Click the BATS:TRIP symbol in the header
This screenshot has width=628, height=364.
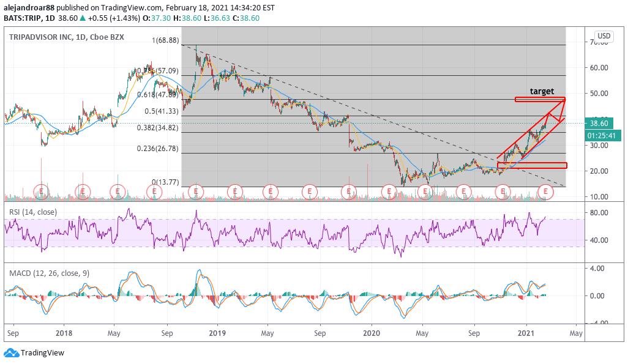[x=23, y=18]
